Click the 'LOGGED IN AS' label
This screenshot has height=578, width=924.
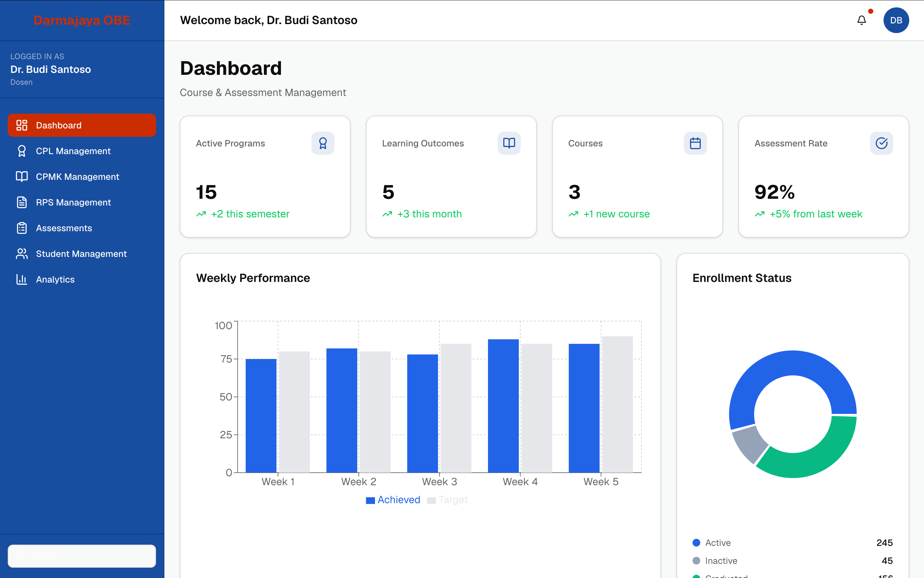(37, 56)
